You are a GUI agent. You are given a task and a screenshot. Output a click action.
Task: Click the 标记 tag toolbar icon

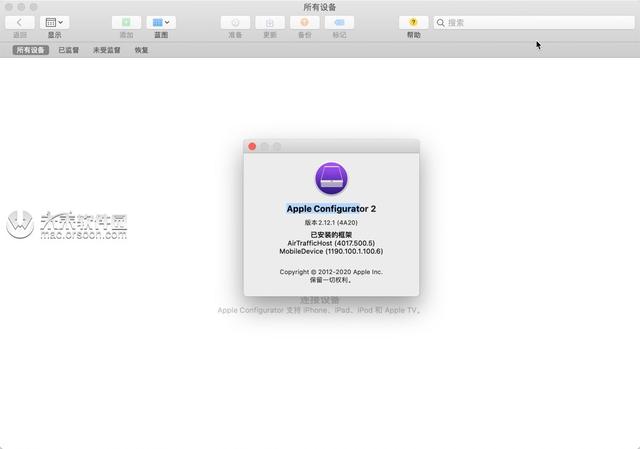(x=339, y=22)
